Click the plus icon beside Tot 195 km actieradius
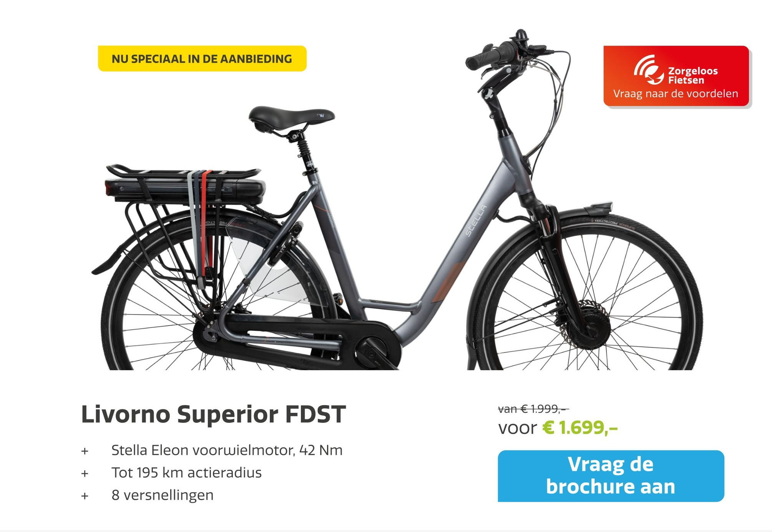 pyautogui.click(x=85, y=473)
